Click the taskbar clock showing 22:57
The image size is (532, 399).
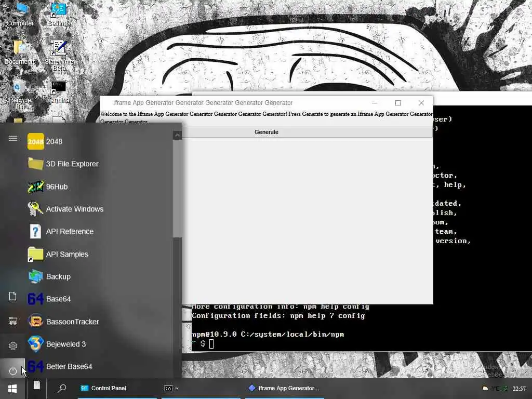519,389
